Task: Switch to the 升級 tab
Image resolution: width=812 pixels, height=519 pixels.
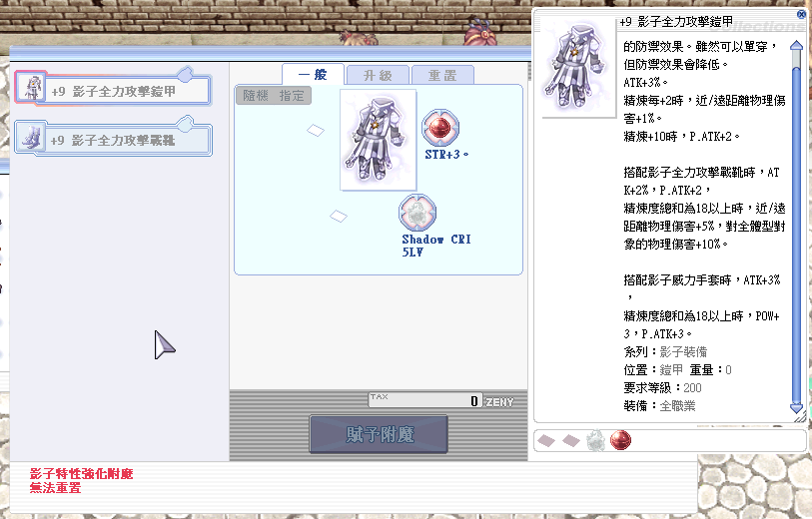Action: [378, 75]
